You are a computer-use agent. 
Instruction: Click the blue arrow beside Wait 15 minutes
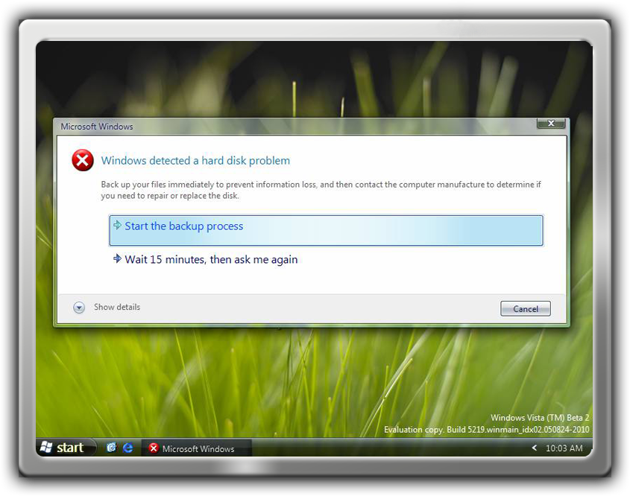[117, 258]
